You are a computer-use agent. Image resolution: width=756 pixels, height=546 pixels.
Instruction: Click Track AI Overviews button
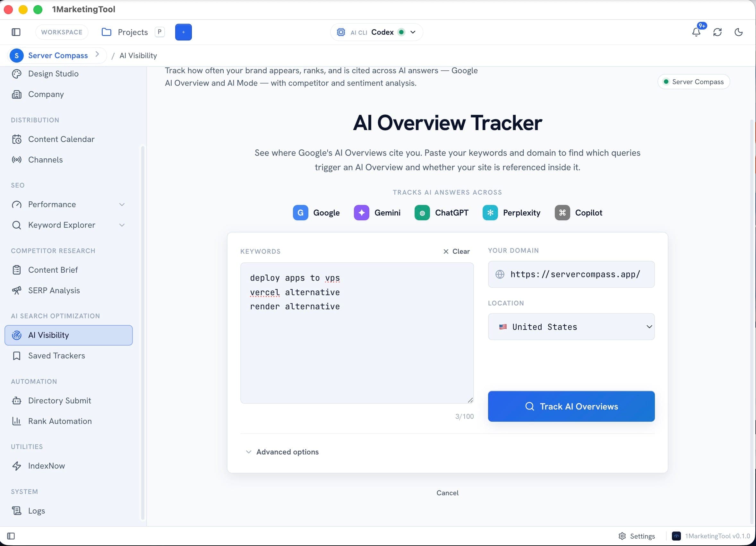coord(571,406)
